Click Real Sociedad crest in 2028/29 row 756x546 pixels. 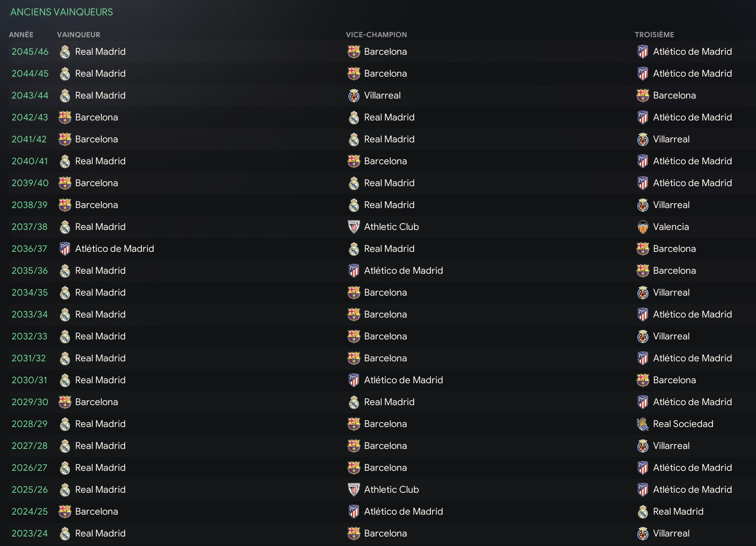click(x=643, y=424)
